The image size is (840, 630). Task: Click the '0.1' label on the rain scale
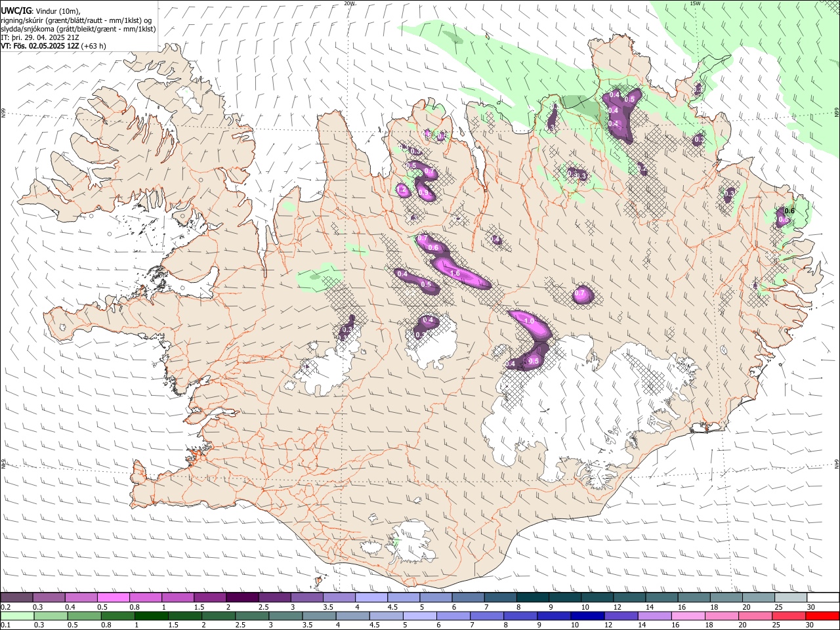[6, 625]
